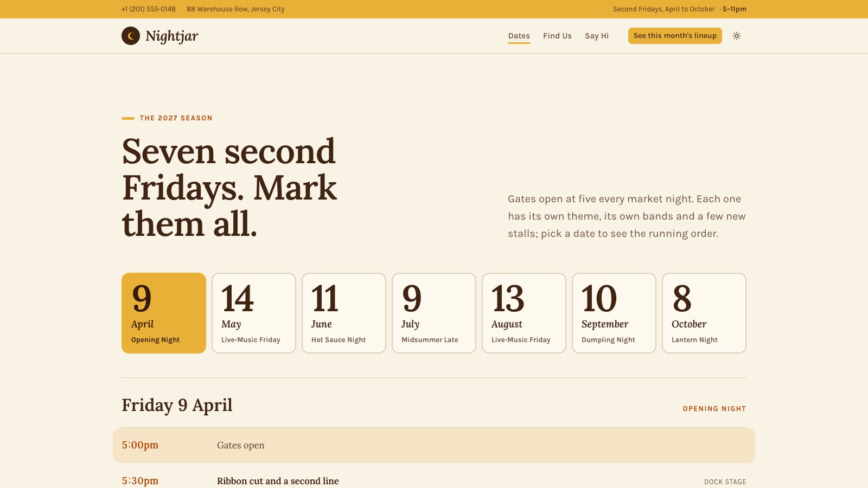The height and width of the screenshot is (488, 868).
Task: Select the 9 April Opening Night card
Action: (164, 313)
